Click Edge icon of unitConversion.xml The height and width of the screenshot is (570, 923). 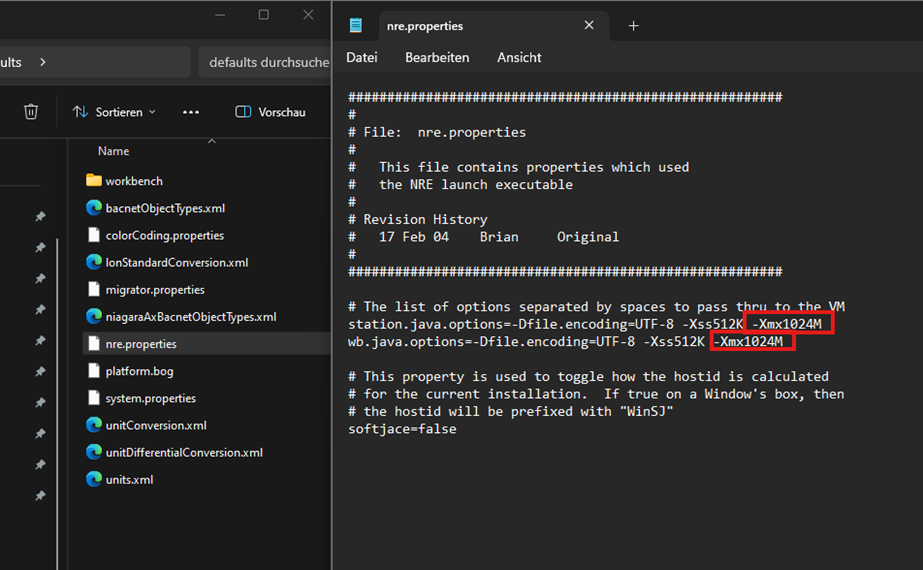point(94,425)
